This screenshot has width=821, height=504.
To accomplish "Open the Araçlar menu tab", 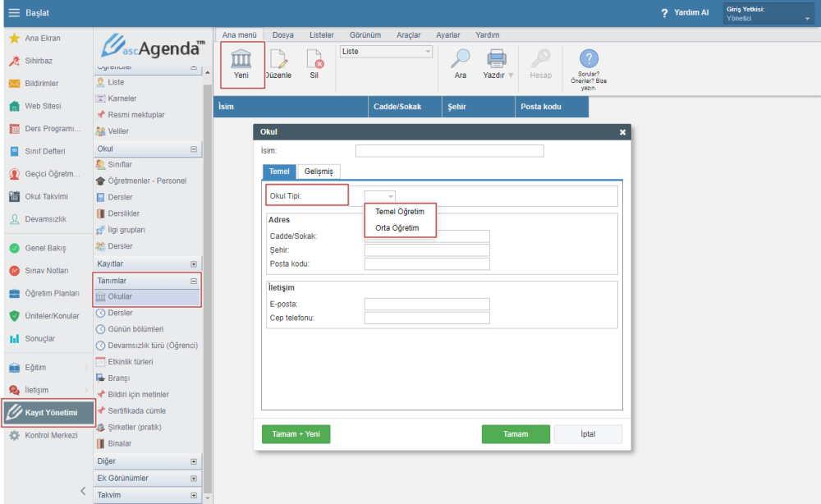I will (408, 35).
